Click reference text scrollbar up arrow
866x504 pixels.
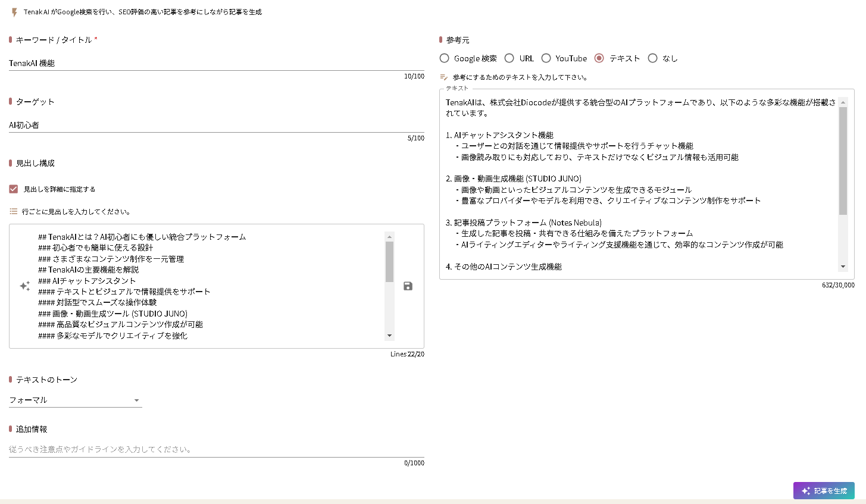point(843,102)
